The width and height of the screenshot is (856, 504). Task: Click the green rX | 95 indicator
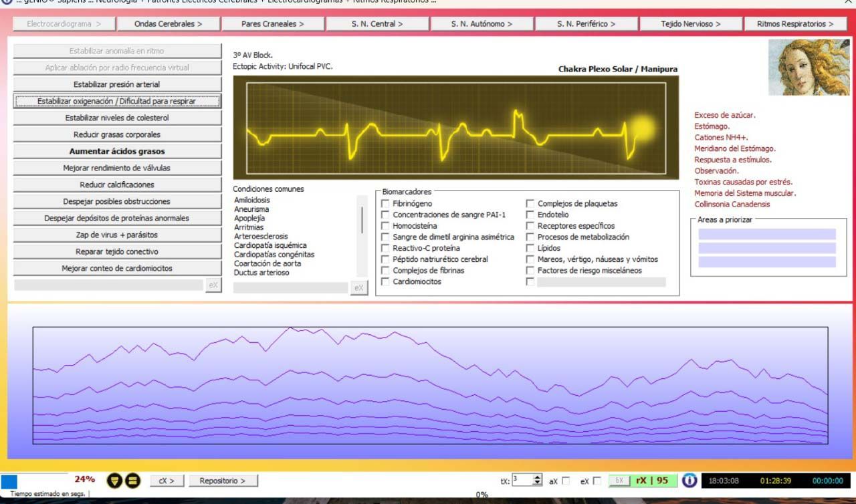653,481
